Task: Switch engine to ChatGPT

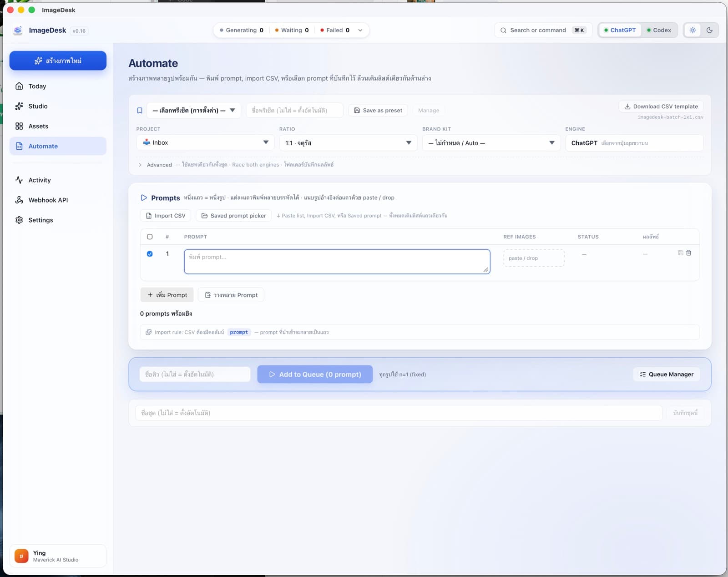Action: 620,30
